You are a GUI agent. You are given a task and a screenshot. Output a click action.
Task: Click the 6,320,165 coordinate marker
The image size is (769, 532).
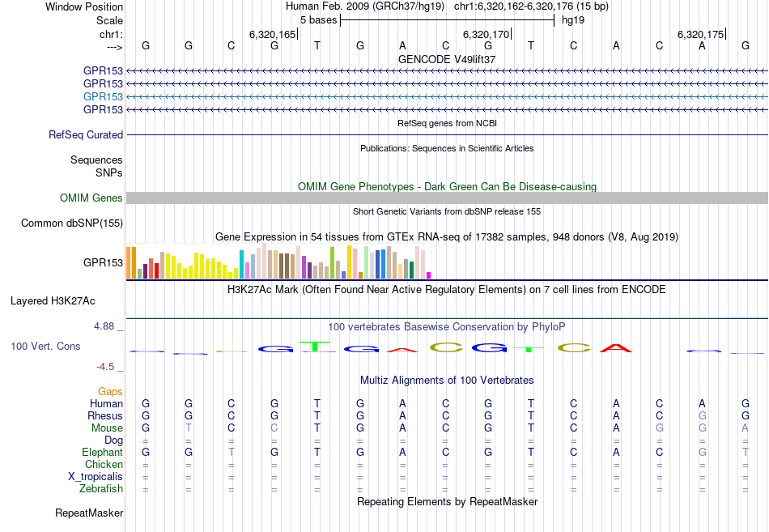tap(273, 34)
